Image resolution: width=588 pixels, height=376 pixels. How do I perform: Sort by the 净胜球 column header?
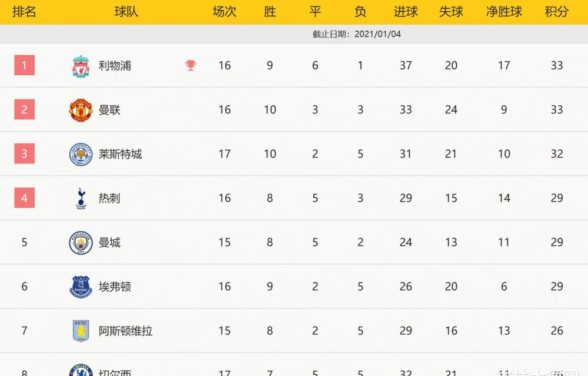pyautogui.click(x=504, y=12)
